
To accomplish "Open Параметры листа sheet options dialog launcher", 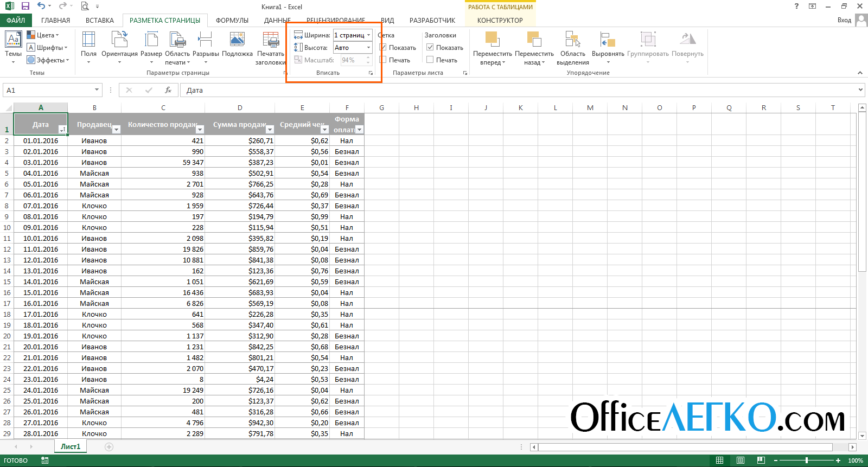I will point(465,73).
